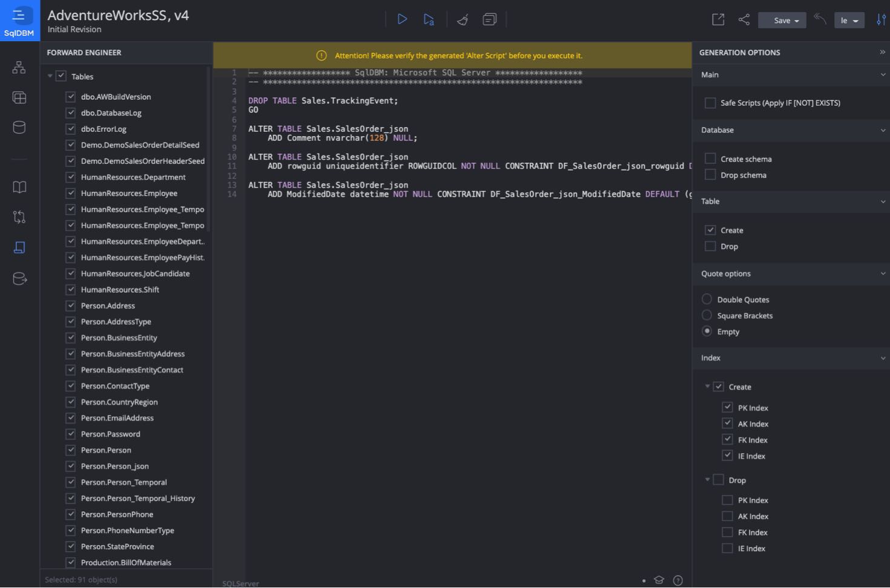
Task: Click line 4 DROP TABLE Sales.TrackingEvent
Action: point(323,100)
